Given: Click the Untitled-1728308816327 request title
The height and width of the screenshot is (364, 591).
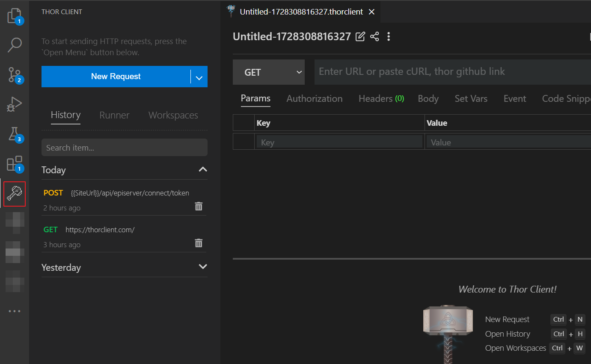Looking at the screenshot, I should 292,37.
